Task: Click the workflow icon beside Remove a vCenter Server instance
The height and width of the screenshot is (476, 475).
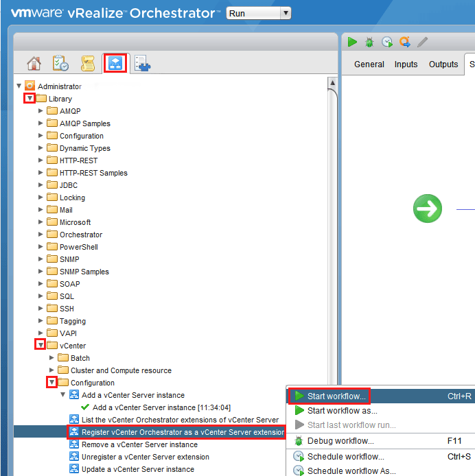Action: point(74,444)
